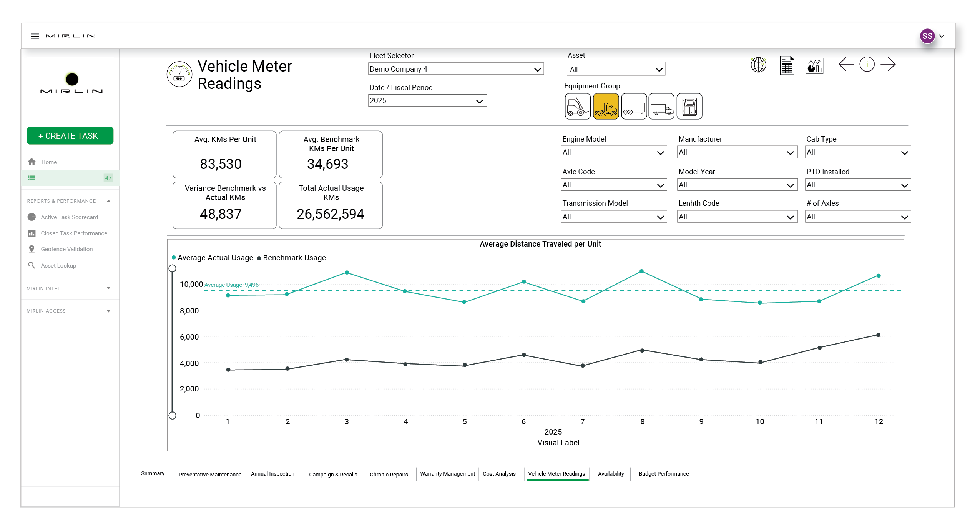
Task: Click the globe map view icon
Action: point(758,65)
